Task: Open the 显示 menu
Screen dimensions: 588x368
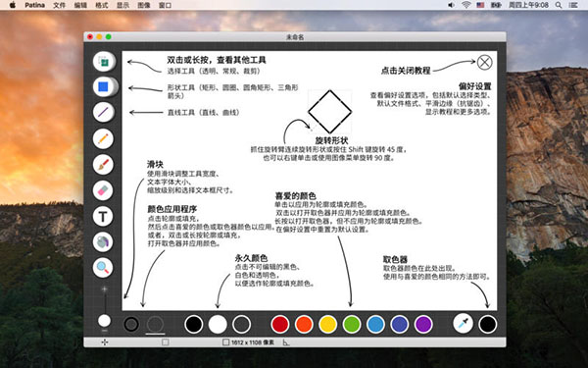Action: [x=122, y=5]
